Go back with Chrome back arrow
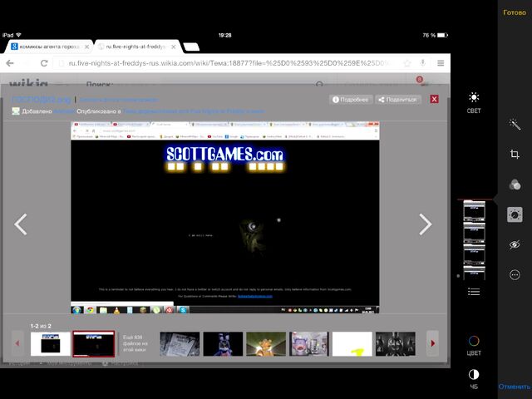Screen dimensions: 532x399 pos(10,63)
